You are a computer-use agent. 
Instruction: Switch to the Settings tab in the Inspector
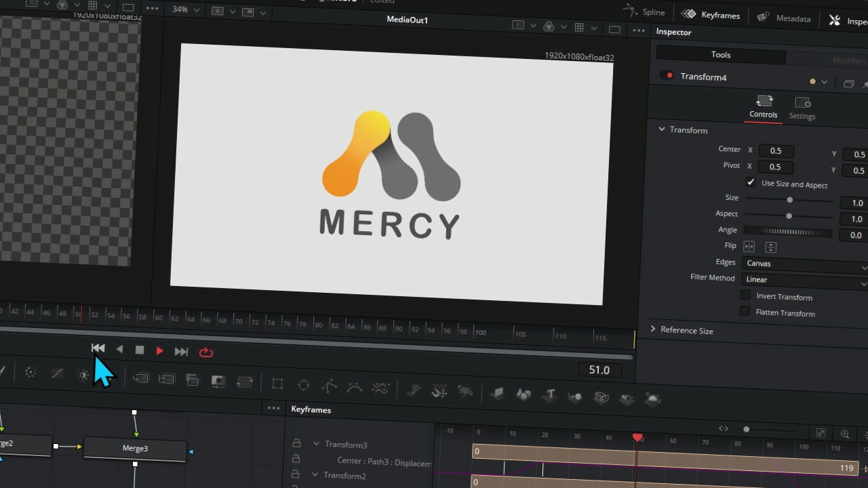pos(802,108)
